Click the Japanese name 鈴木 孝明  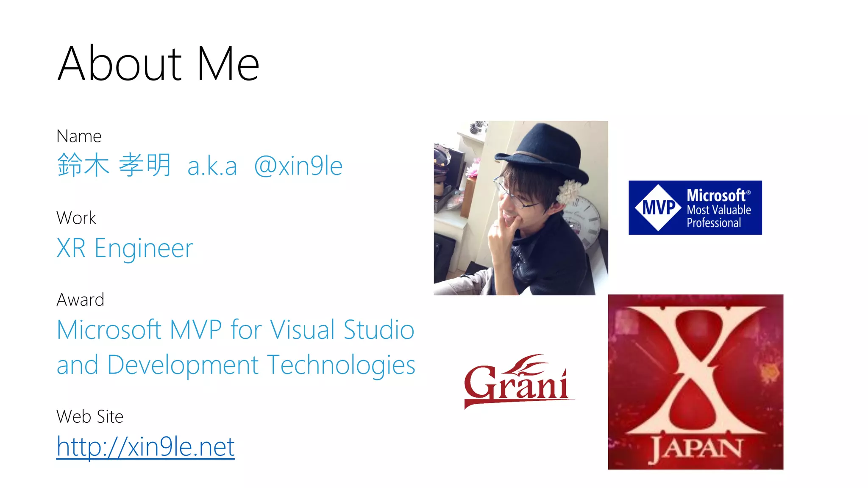[x=114, y=165]
